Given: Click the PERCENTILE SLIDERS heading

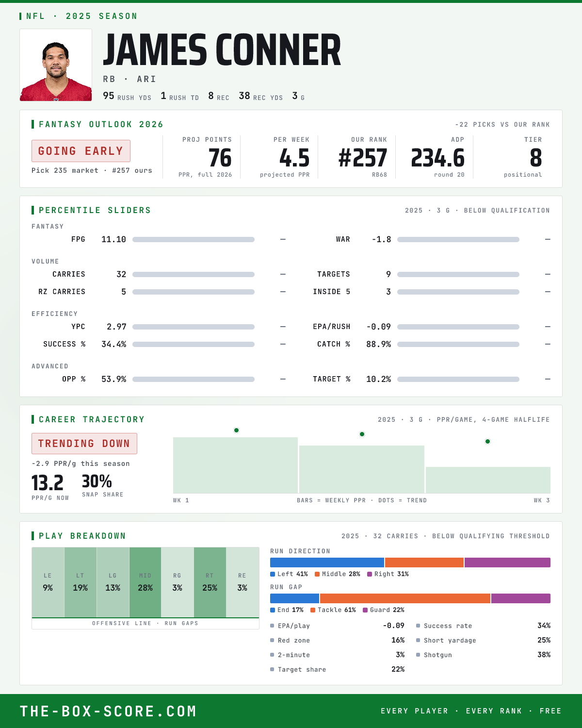Looking at the screenshot, I should (x=95, y=211).
